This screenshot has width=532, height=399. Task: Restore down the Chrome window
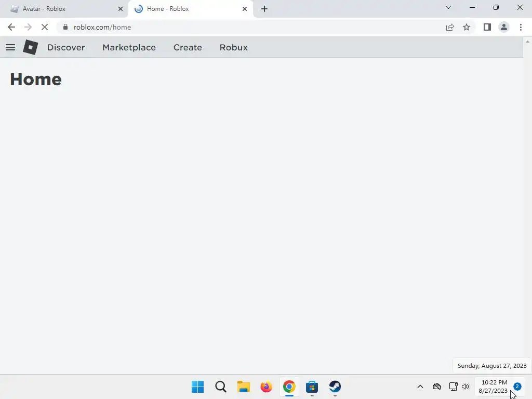[496, 7]
